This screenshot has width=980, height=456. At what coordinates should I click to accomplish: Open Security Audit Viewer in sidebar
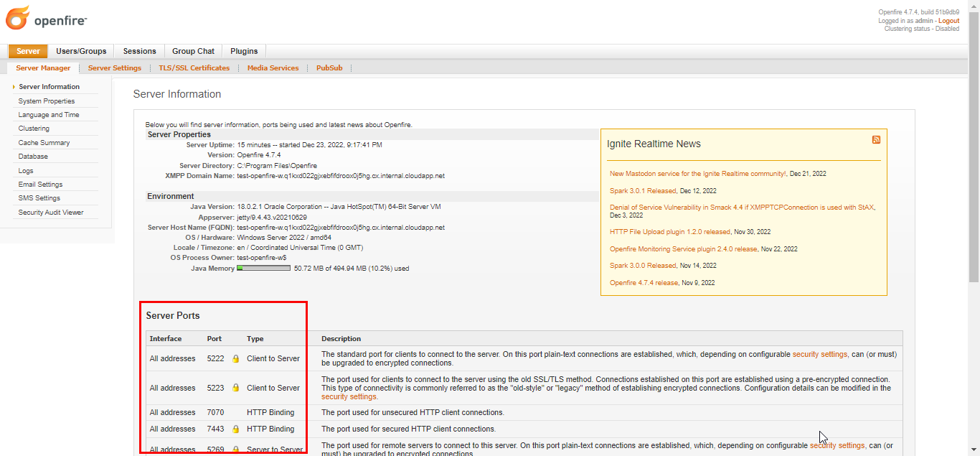(x=51, y=213)
